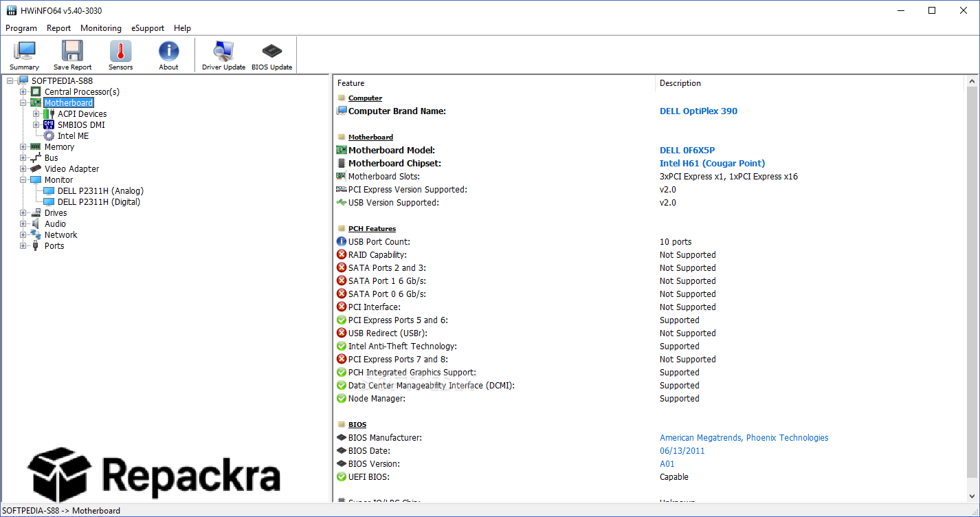Click the Monitor tree icon

36,180
